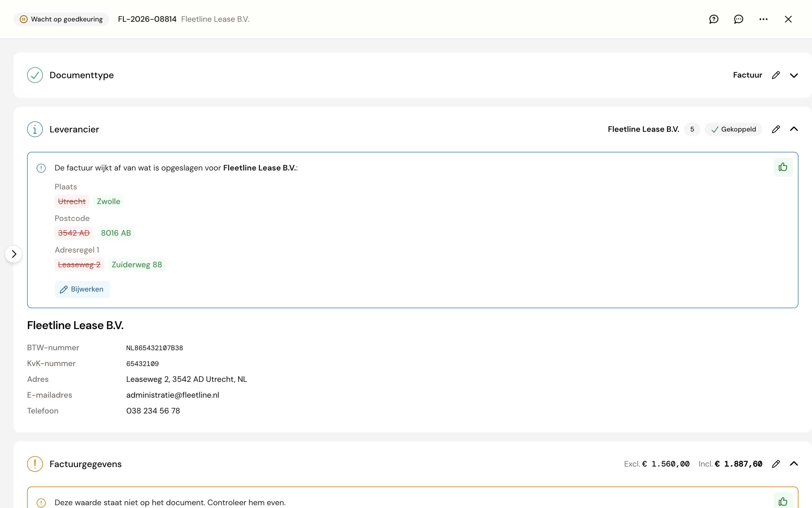Click the new 8016 AB postcode
Screen dimensions: 812x508
point(116,233)
